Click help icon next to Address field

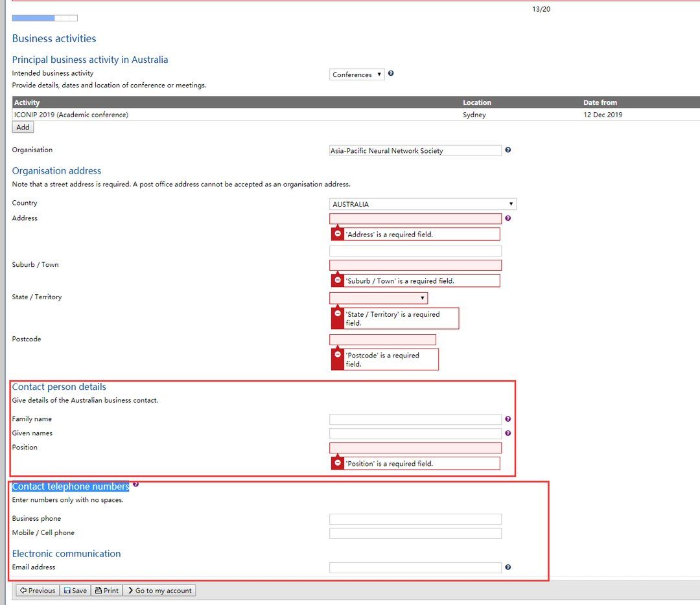coord(507,218)
